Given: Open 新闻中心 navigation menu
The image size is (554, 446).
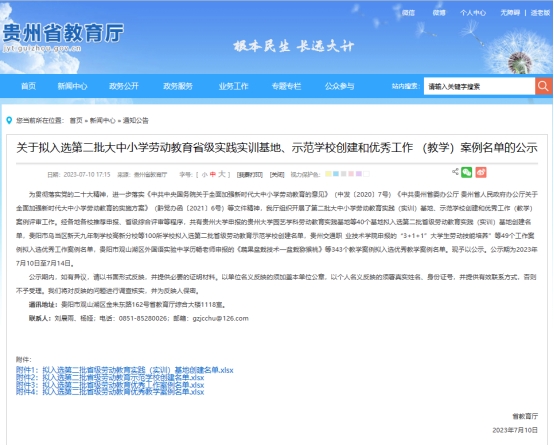Looking at the screenshot, I should pos(72,86).
